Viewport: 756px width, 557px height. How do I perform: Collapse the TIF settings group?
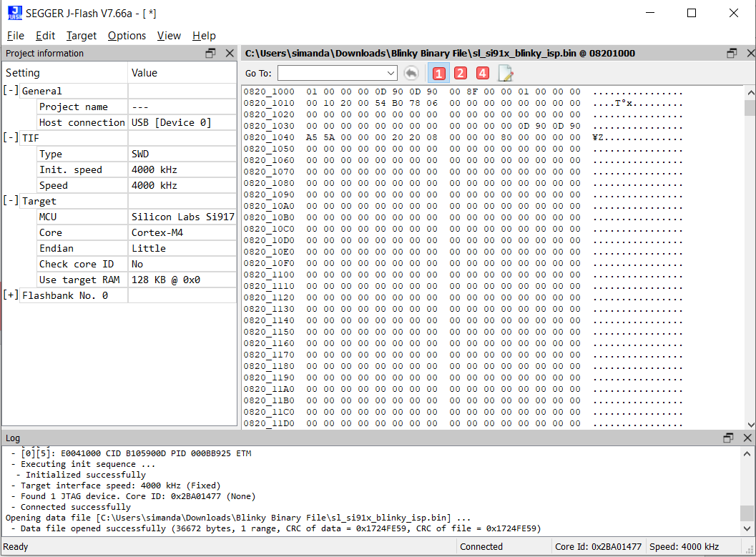[11, 138]
